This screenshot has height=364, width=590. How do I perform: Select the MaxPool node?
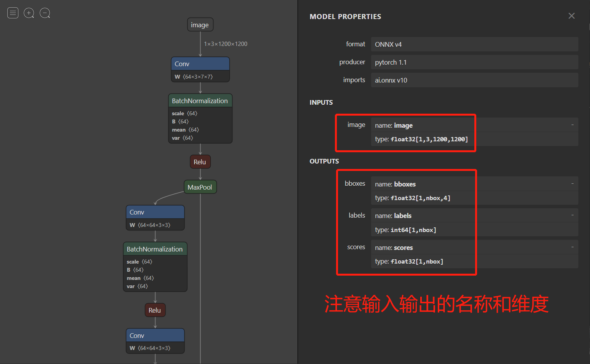tap(200, 186)
